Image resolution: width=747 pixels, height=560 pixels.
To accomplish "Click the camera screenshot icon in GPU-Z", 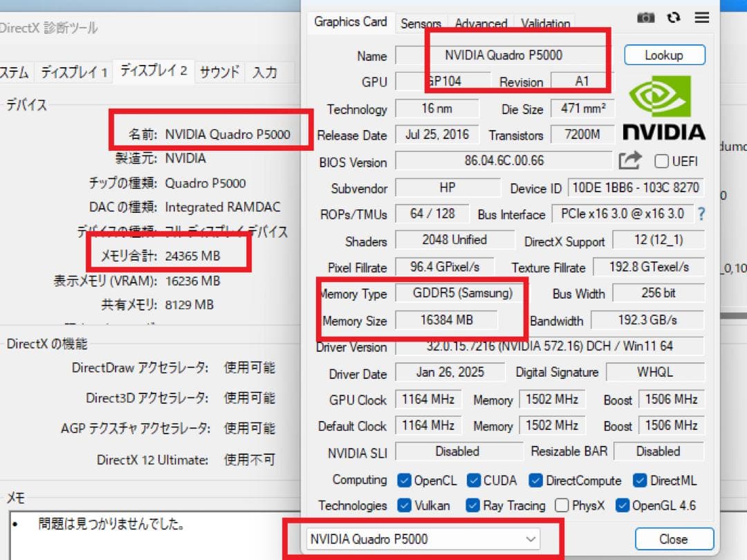I will click(645, 18).
